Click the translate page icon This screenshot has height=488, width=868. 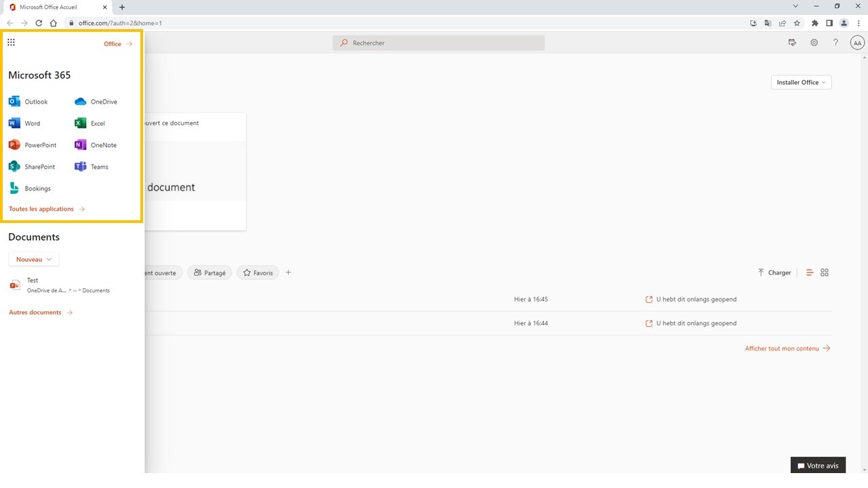[x=768, y=23]
